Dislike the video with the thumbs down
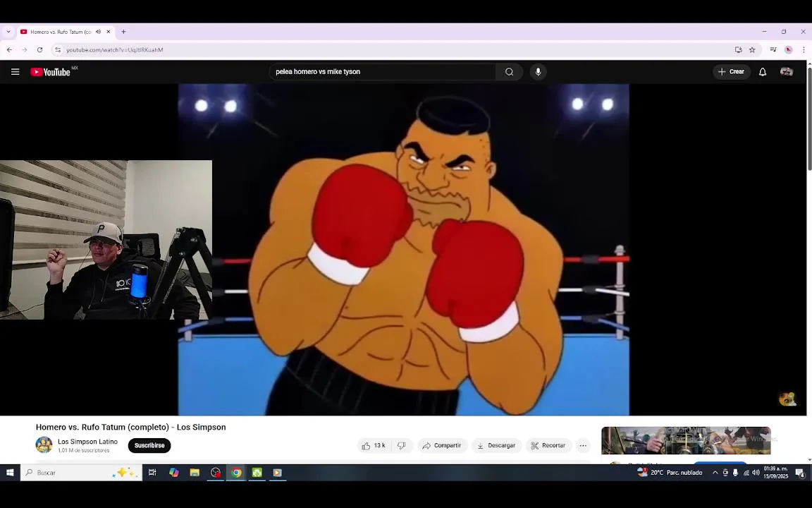812x508 pixels. pyautogui.click(x=402, y=446)
